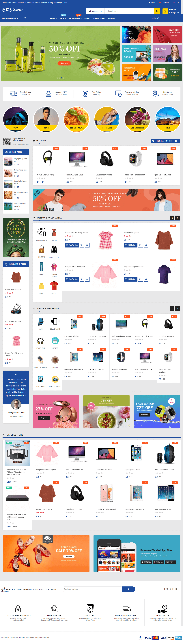Image resolution: width=183 pixels, height=644 pixels.
Task: Go to previous Digital & Electronic items
Action: 172,309
